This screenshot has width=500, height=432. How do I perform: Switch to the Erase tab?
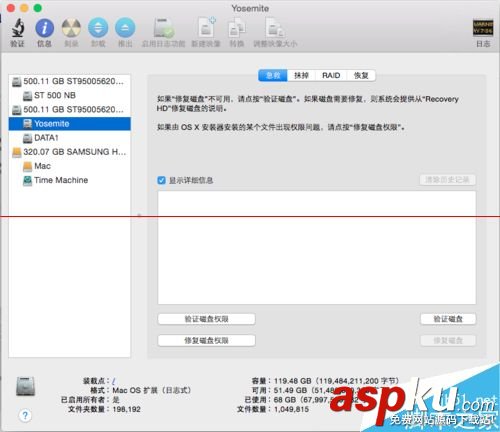(x=301, y=75)
